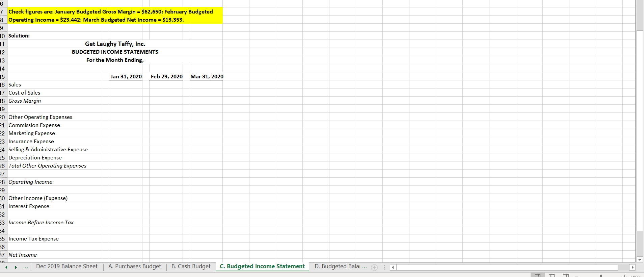644x277 pixels.
Task: Select Other Income (Expense) cell
Action: (55, 198)
